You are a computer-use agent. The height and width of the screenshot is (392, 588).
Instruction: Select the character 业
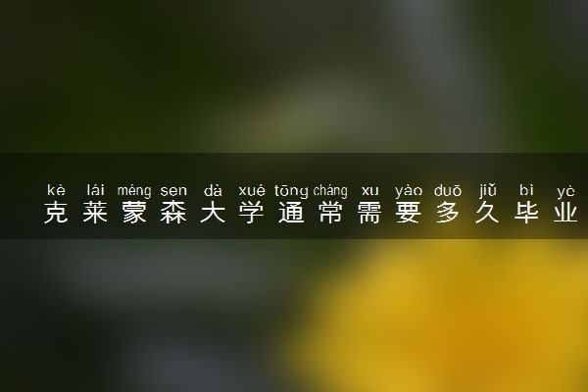[x=565, y=213]
